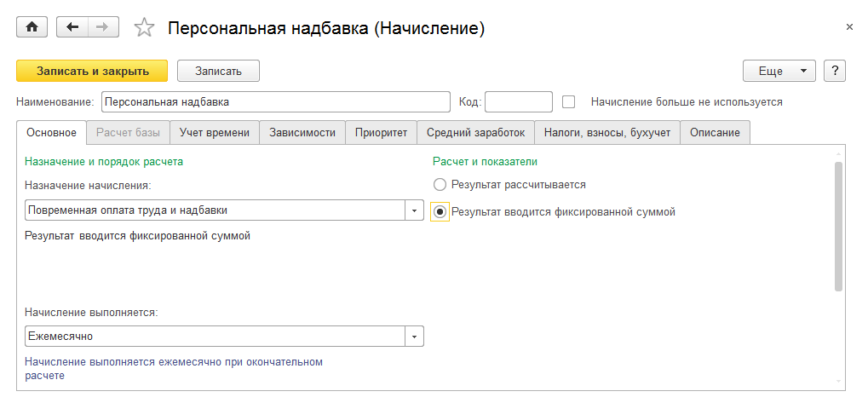Viewport: 868px width, 403px height.
Task: Select 'Результат рассчитывается' radio option
Action: tap(440, 184)
